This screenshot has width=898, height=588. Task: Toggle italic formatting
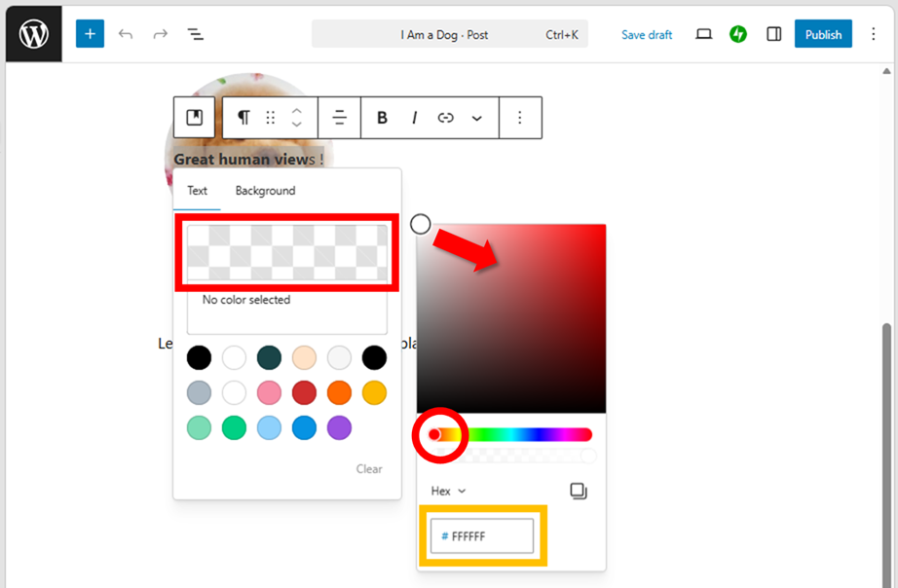[414, 118]
